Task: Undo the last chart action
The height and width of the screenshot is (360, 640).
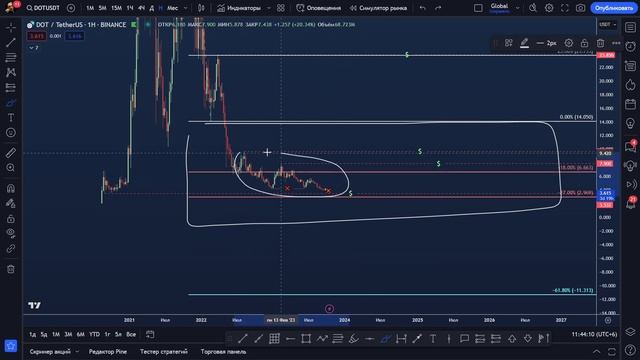Action: click(422, 8)
